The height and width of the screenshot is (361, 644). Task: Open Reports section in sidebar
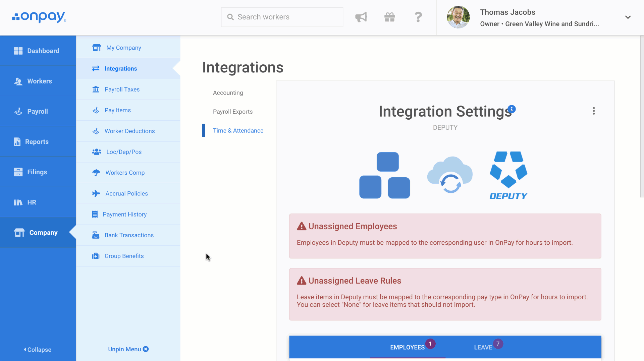[x=38, y=142]
